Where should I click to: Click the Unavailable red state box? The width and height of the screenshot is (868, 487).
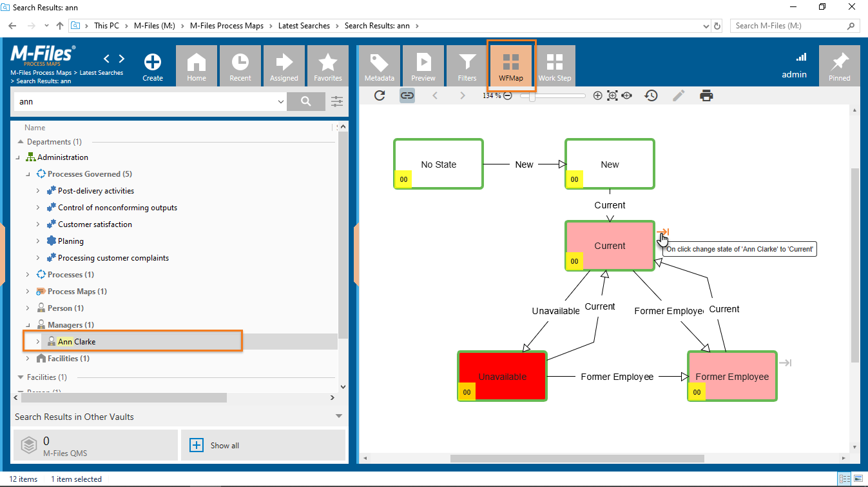502,376
